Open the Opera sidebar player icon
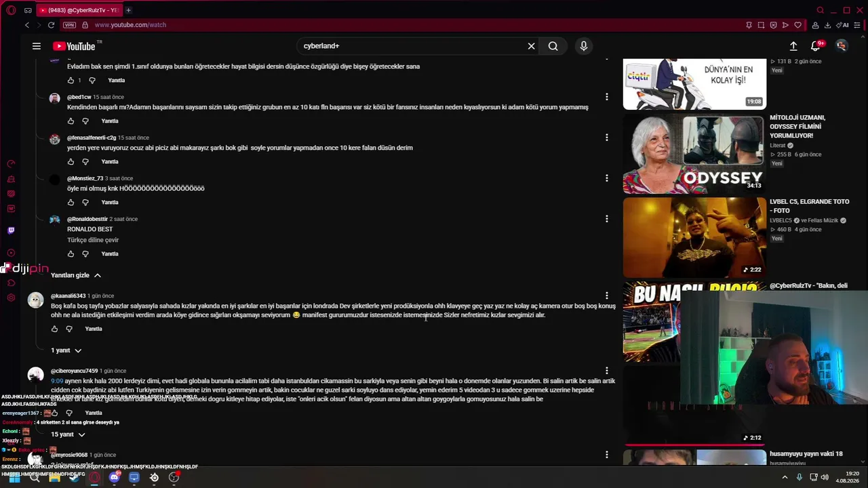Viewport: 868px width, 488px height. coord(11,253)
